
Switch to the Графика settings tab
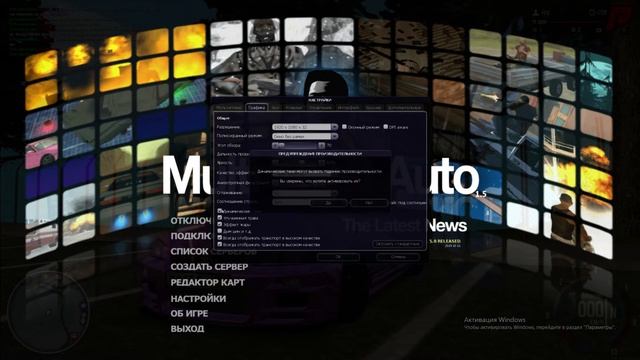tap(256, 108)
